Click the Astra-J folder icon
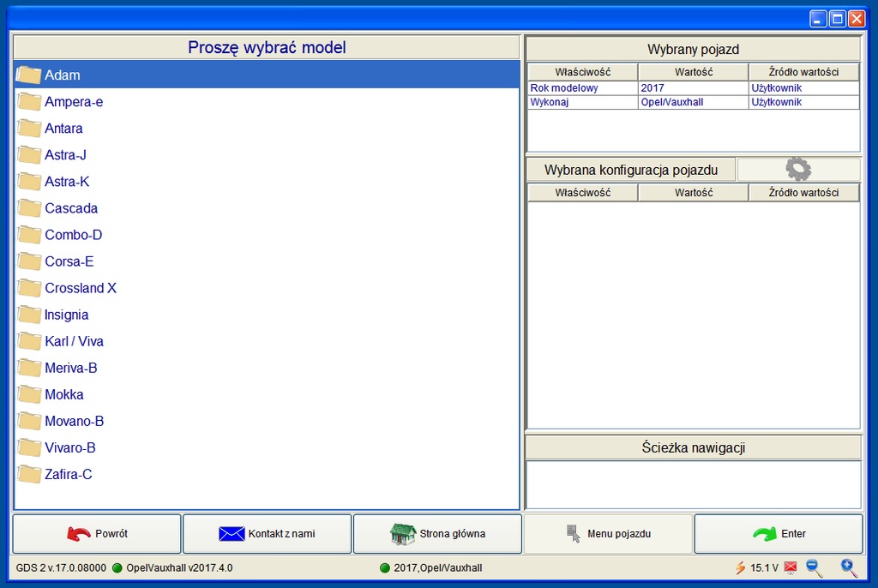 (29, 155)
